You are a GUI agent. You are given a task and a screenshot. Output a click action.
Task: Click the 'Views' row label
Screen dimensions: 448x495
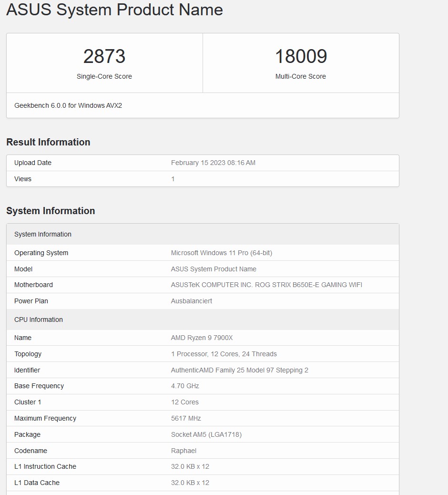click(23, 179)
